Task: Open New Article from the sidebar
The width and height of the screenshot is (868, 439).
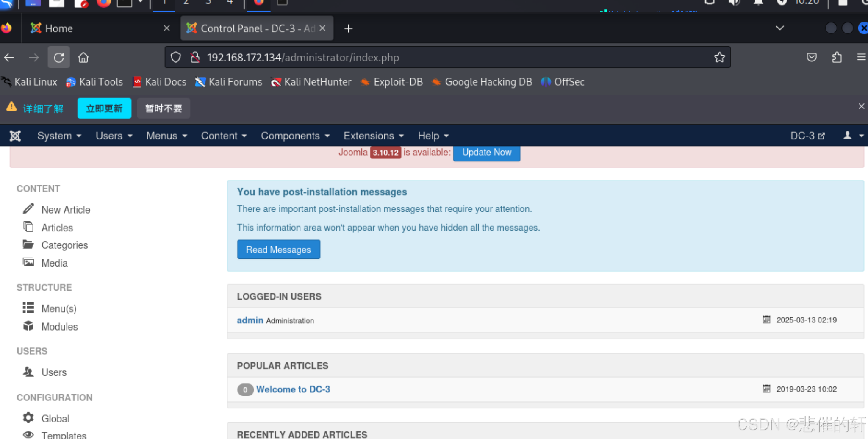Action: (x=66, y=210)
